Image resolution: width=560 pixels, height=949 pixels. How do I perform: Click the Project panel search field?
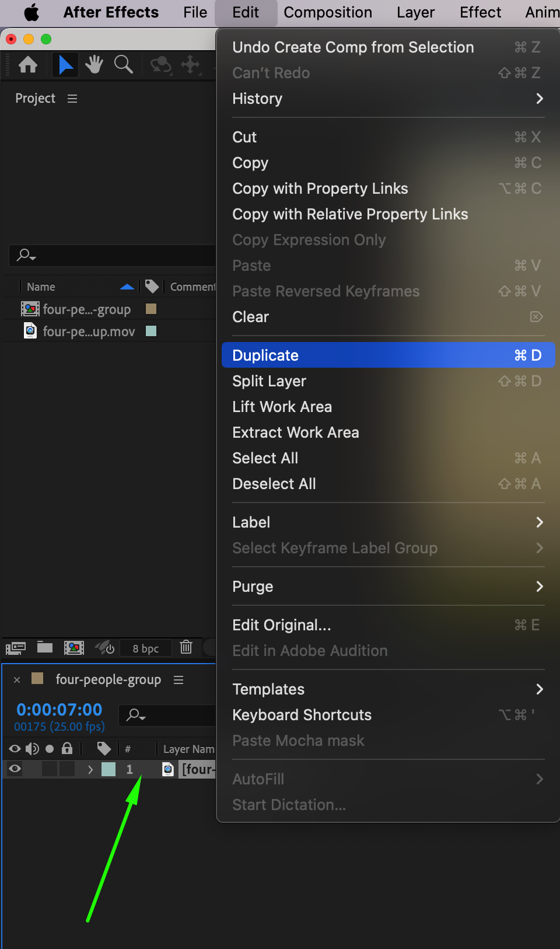pyautogui.click(x=117, y=255)
